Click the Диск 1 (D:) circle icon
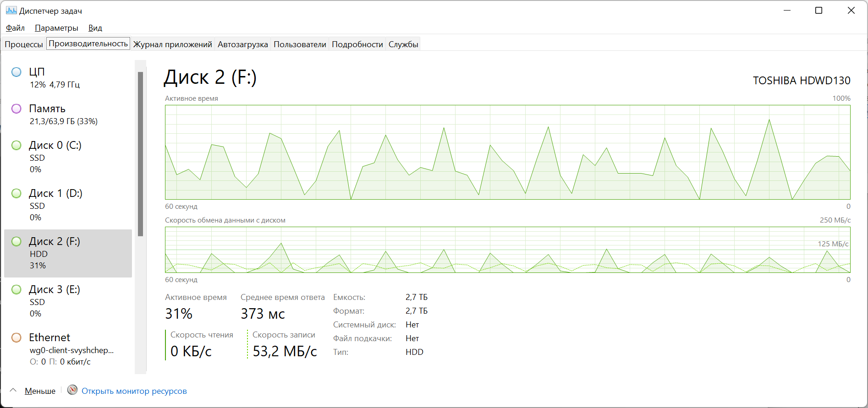Screen dimensions: 868x408 16,193
